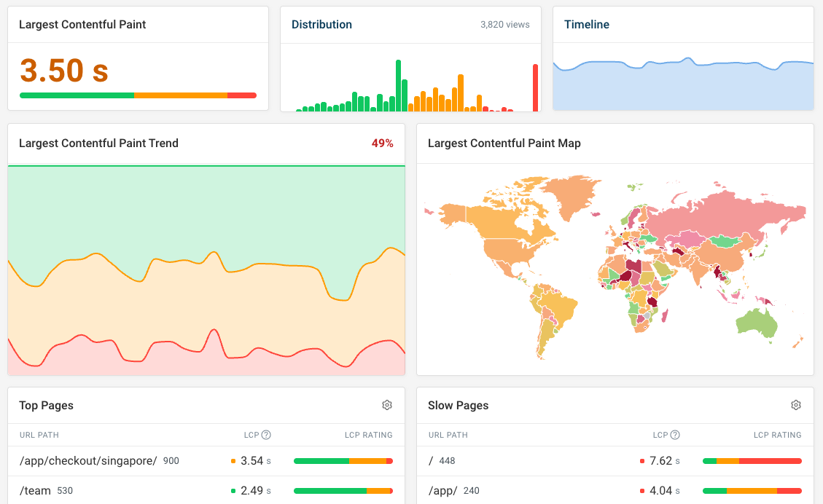This screenshot has width=823, height=504.
Task: Open the root "/" page in Slow Pages
Action: click(x=431, y=461)
